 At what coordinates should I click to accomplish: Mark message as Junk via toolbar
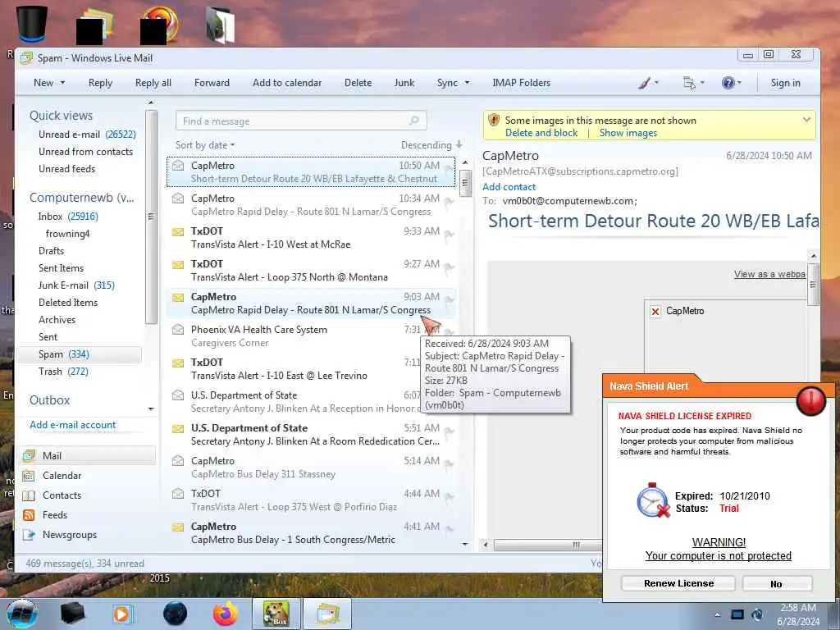click(x=404, y=83)
